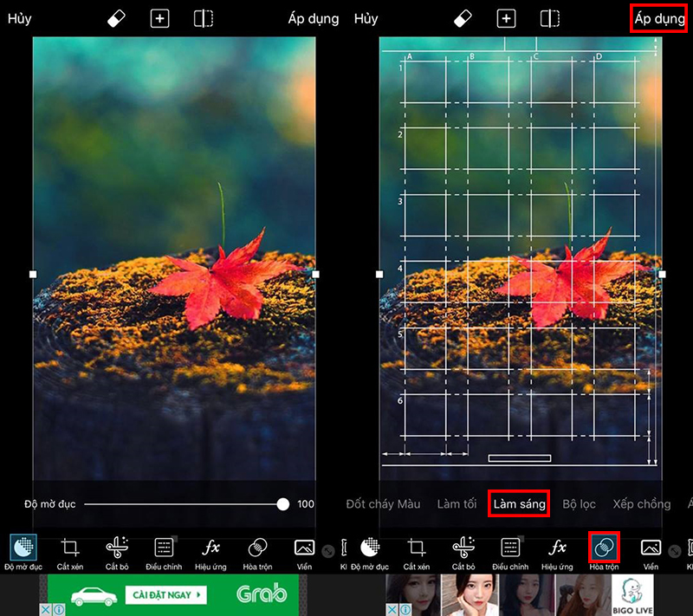Select Xếp chồng blend mode
The height and width of the screenshot is (616, 693).
(642, 504)
